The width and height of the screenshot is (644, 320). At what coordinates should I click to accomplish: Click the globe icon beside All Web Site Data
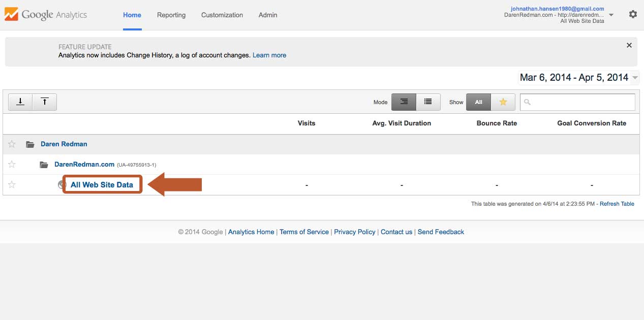click(x=61, y=185)
